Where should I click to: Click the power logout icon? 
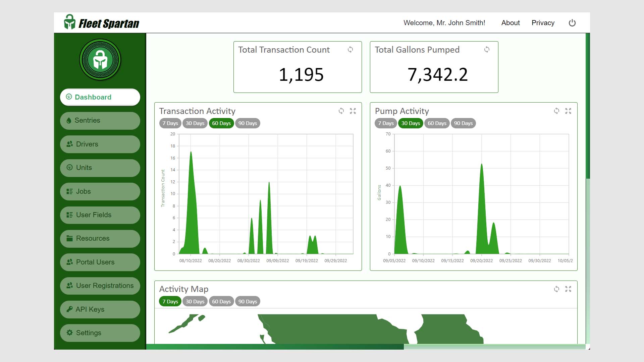572,23
